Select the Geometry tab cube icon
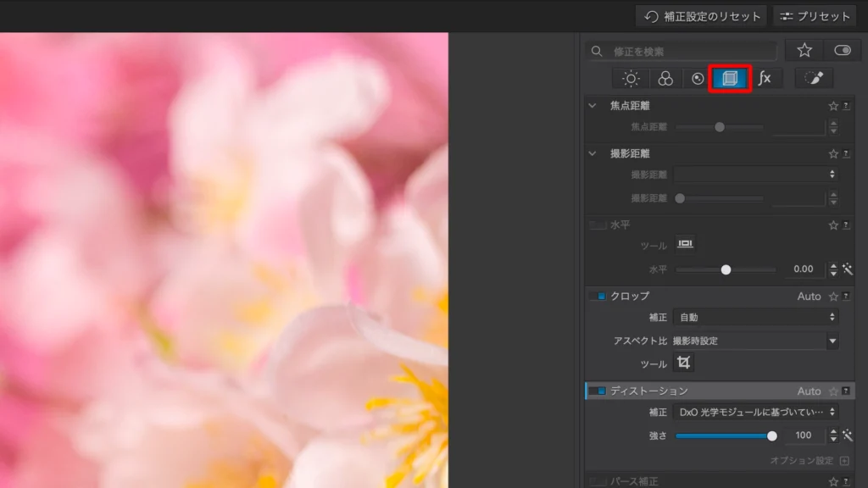Screen dimensions: 868x488 point(730,79)
